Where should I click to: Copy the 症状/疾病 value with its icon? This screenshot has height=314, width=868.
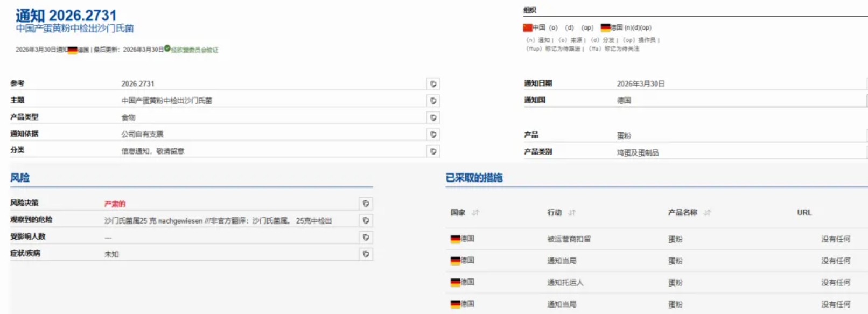coord(366,254)
